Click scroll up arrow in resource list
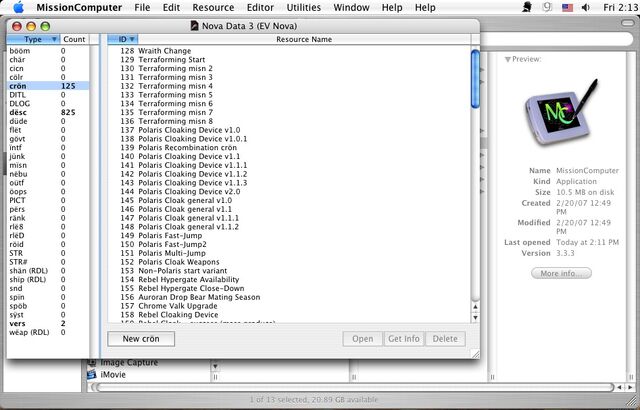Screen dimensions: 640x410 coord(475,306)
